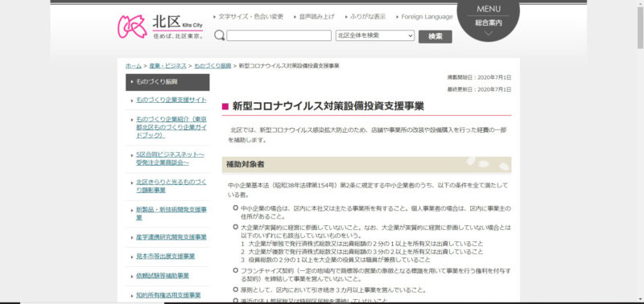Focus the site search text field

click(x=279, y=35)
